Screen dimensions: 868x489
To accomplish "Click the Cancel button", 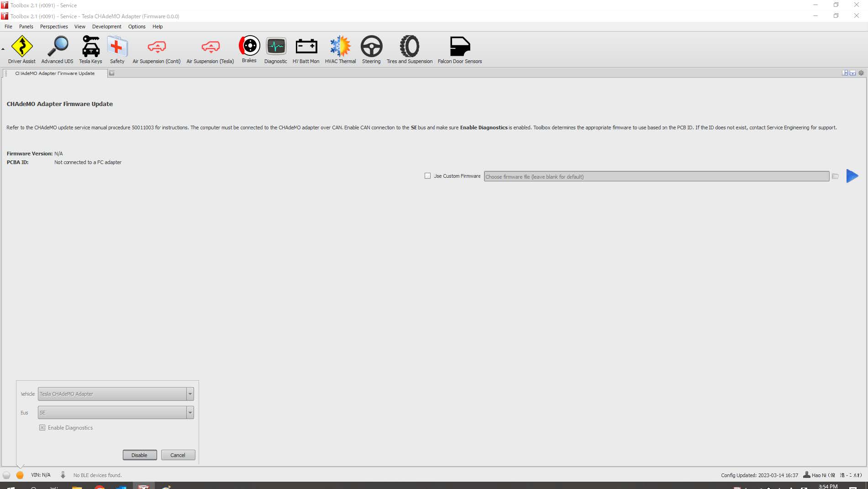I will tap(178, 455).
